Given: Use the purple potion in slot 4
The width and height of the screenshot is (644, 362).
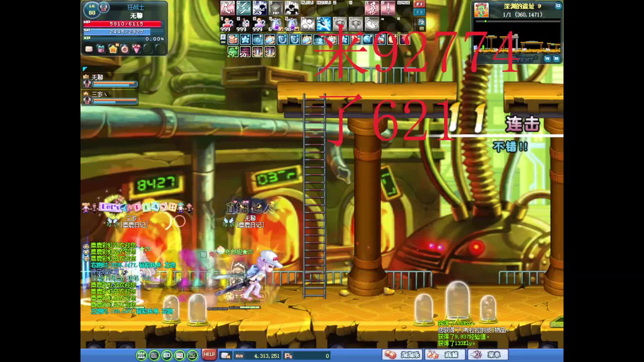Looking at the screenshot, I should point(276,24).
